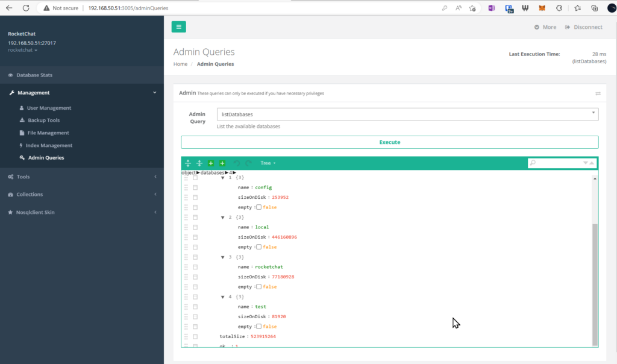This screenshot has width=617, height=364.
Task: Collapse database node 1 {3}
Action: click(x=223, y=177)
